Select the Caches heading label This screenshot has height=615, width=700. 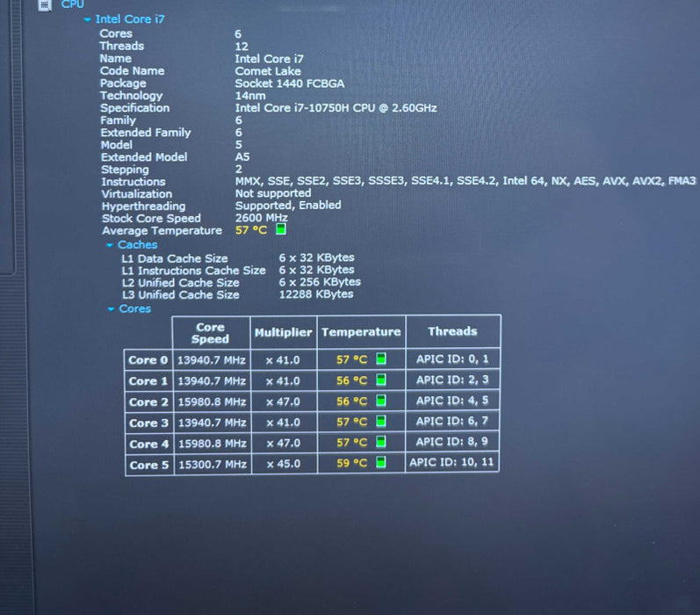138,245
